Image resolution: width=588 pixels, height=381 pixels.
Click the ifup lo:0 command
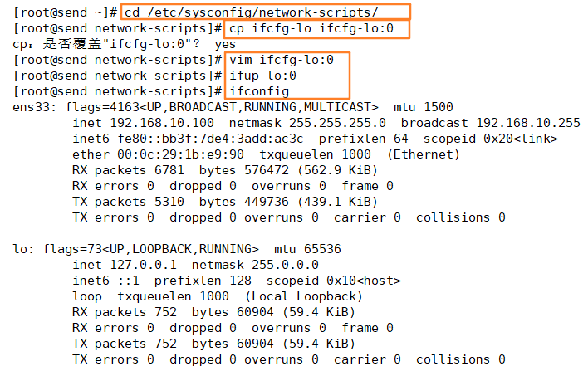coord(262,76)
